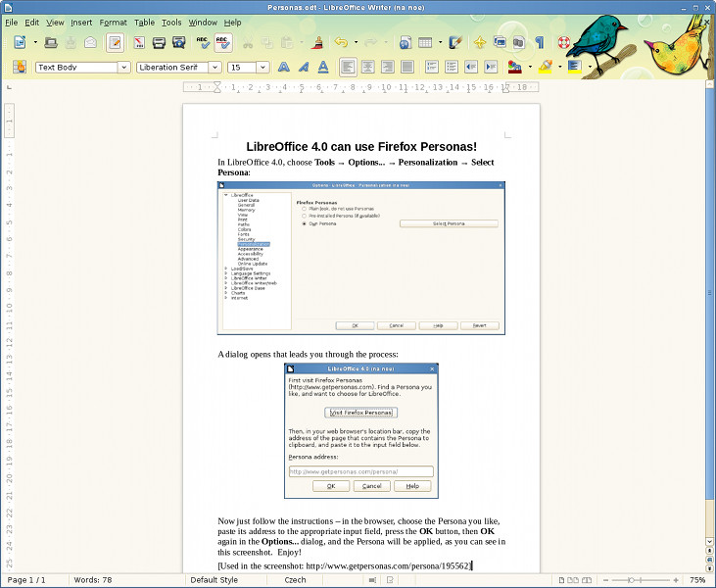Click Default Style in the status bar

coord(215,580)
